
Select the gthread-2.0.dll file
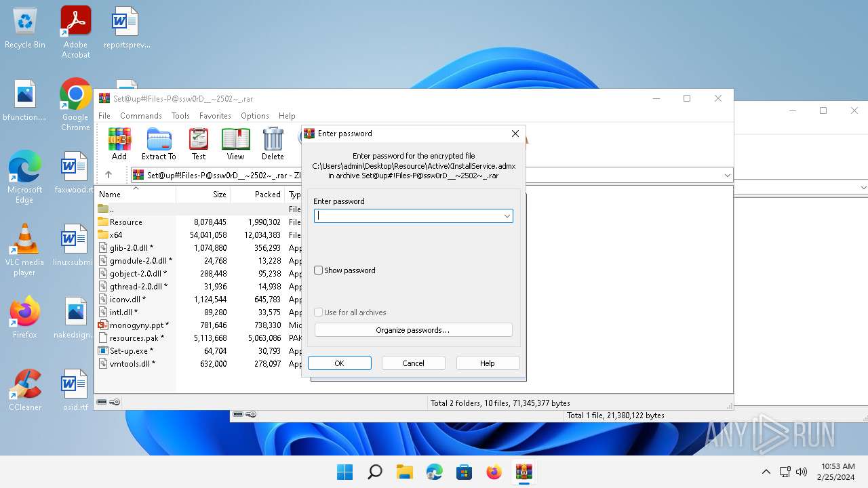click(138, 287)
